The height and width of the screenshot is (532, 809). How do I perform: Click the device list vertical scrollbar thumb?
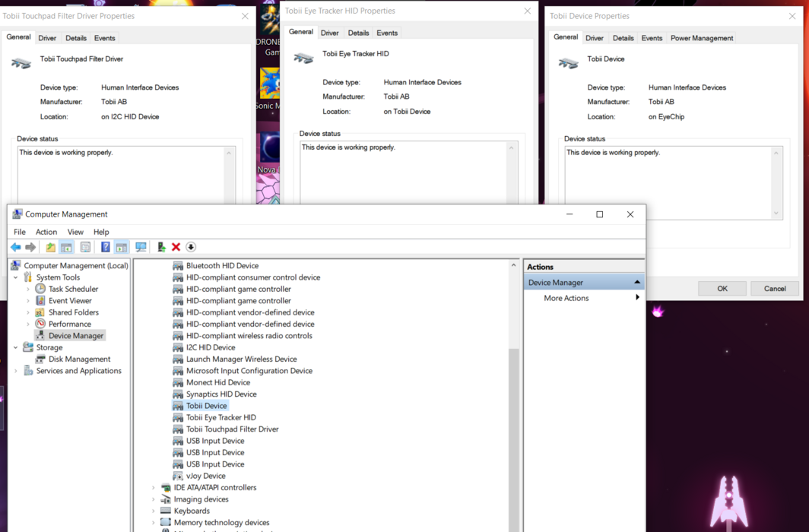pyautogui.click(x=513, y=439)
